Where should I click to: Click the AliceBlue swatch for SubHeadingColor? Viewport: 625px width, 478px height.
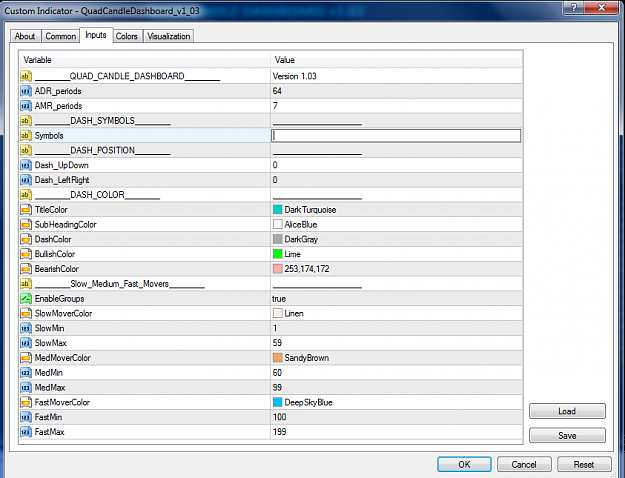pos(277,224)
